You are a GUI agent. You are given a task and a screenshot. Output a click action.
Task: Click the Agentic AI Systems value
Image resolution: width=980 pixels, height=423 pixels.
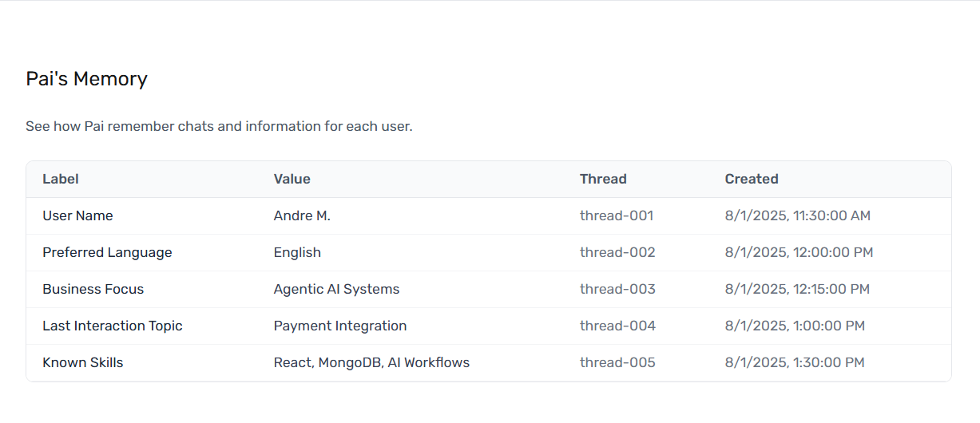pyautogui.click(x=336, y=289)
